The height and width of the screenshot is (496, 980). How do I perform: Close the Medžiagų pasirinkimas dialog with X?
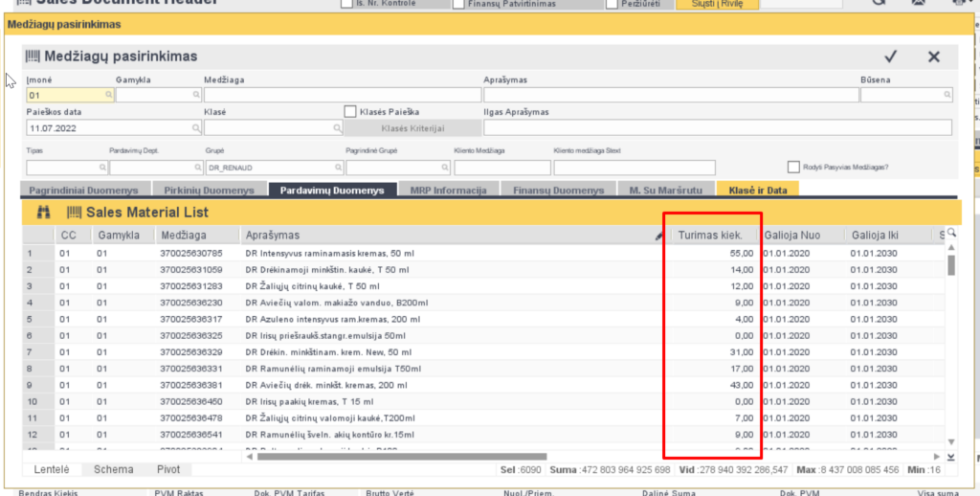click(934, 57)
